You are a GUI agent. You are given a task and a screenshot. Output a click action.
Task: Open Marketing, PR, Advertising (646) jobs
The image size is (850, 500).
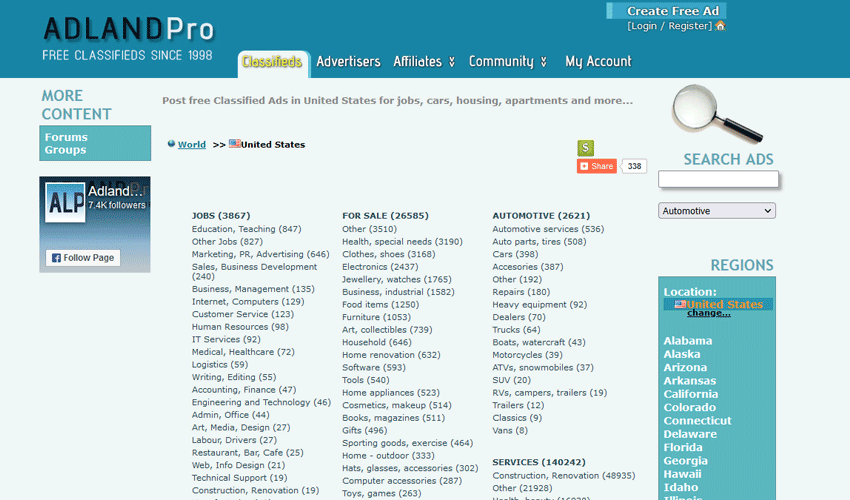(260, 254)
